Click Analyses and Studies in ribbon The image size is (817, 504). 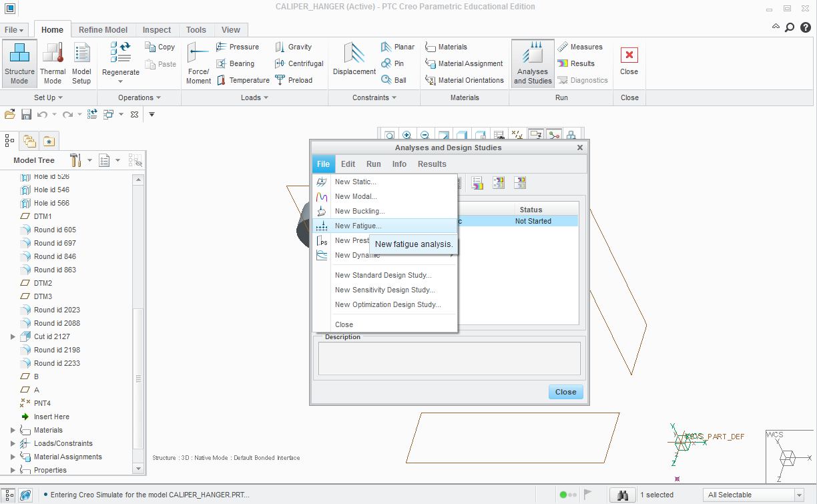pos(533,63)
